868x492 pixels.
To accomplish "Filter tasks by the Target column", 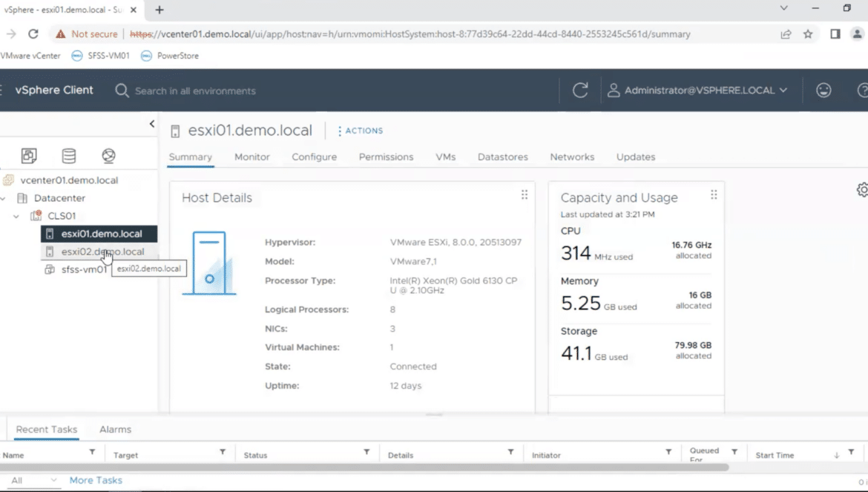I will pos(223,452).
